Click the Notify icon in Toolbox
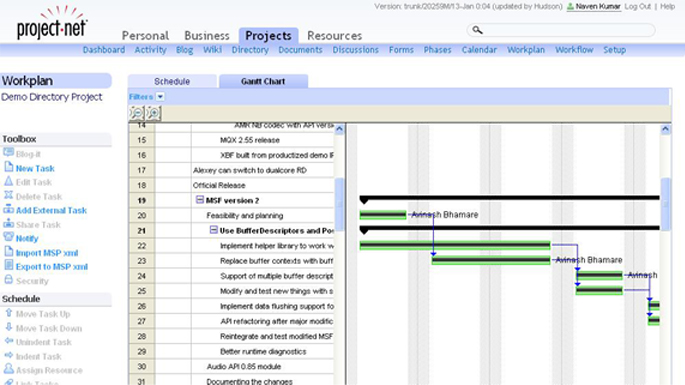This screenshot has height=385, width=685. coord(8,237)
